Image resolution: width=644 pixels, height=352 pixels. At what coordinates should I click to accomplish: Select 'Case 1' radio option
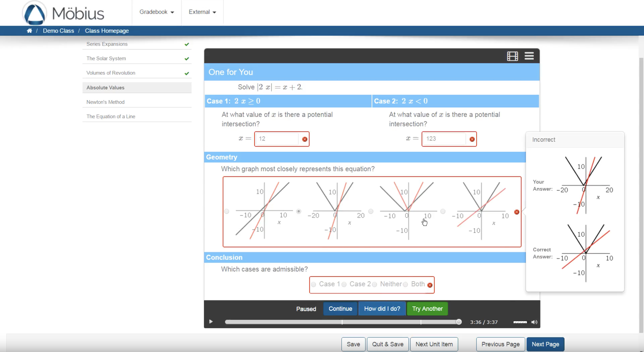[314, 284]
